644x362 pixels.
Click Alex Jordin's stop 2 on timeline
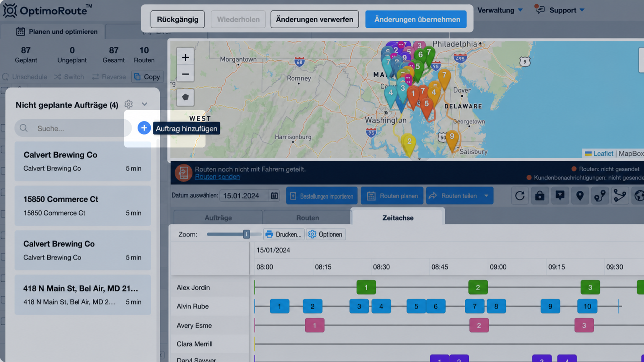[478, 287]
